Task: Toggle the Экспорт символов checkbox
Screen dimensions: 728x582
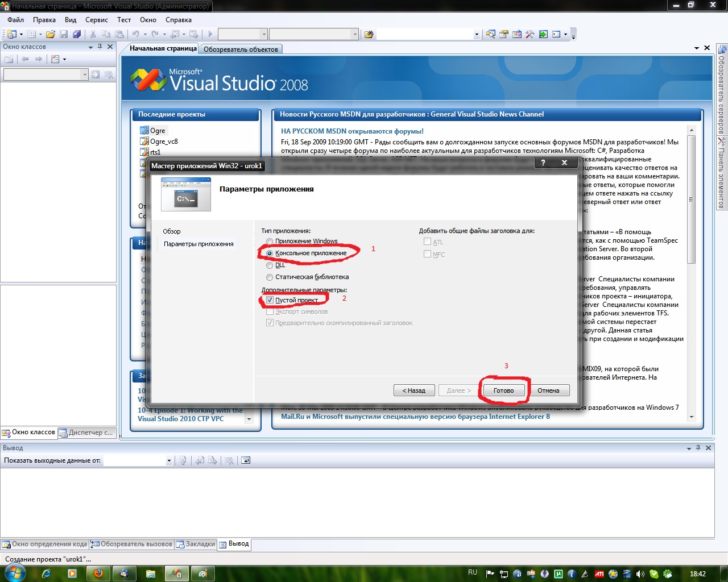Action: tap(270, 311)
